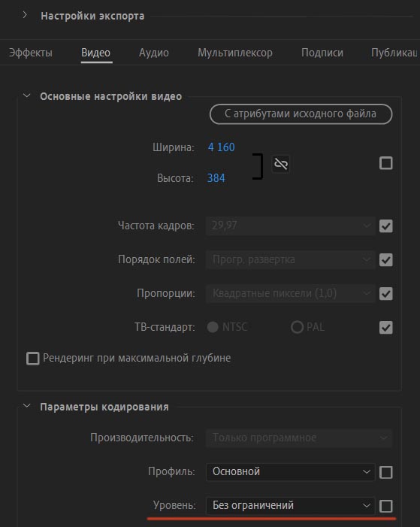Switch to the Эффекты tab
420x527 pixels.
click(31, 53)
